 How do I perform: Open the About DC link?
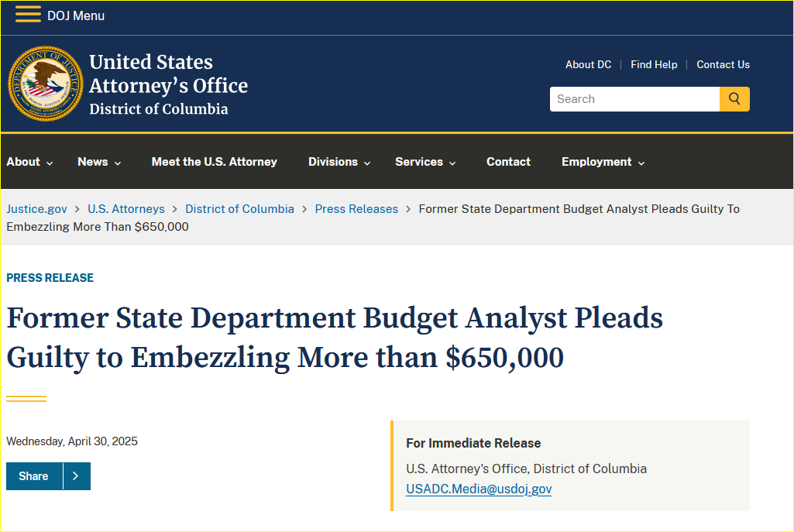(x=589, y=65)
